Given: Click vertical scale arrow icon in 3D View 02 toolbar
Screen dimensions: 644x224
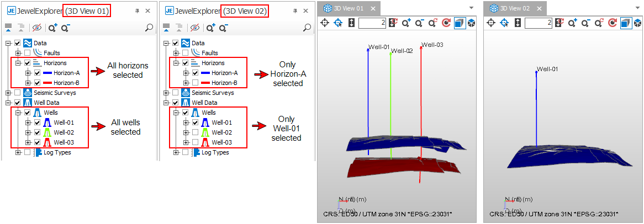Looking at the screenshot, I should click(x=518, y=23).
